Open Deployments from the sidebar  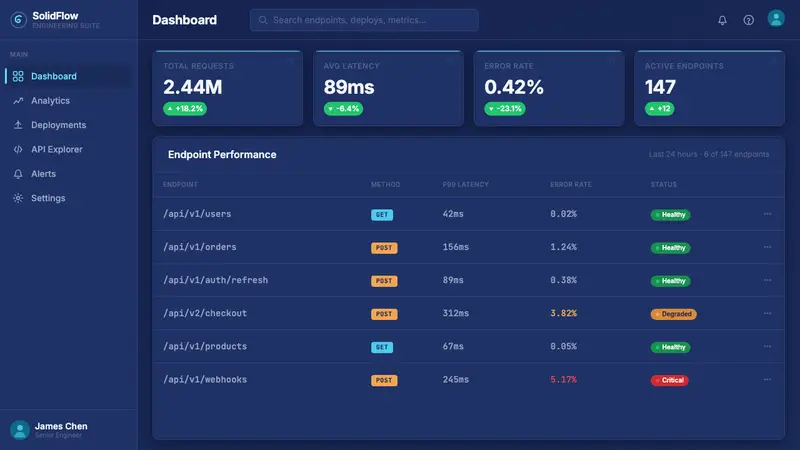pyautogui.click(x=68, y=125)
